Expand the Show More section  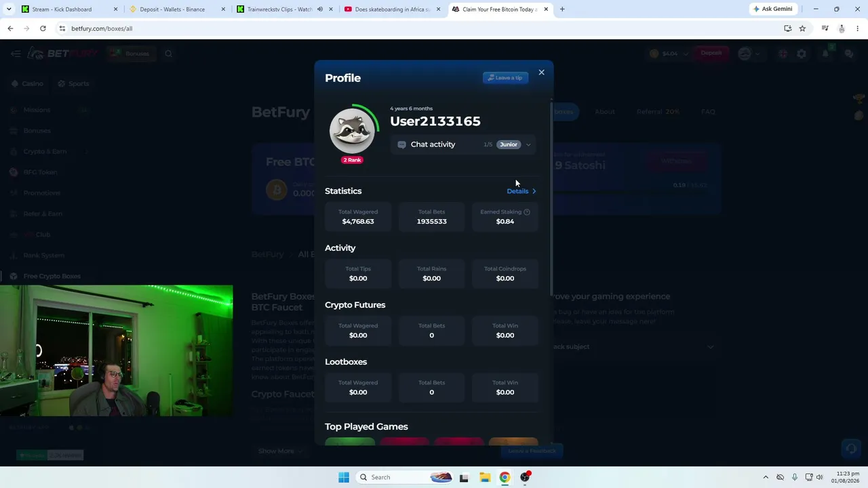[x=280, y=451]
